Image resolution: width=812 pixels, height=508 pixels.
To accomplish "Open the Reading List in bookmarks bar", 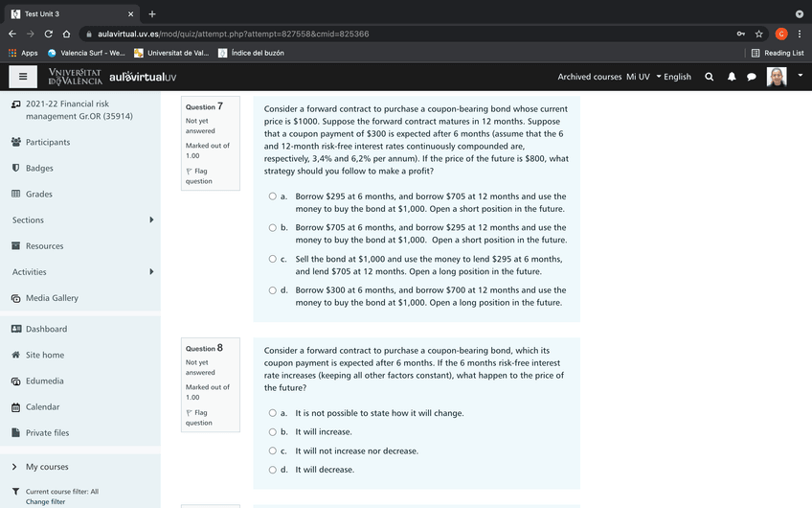I will click(778, 53).
